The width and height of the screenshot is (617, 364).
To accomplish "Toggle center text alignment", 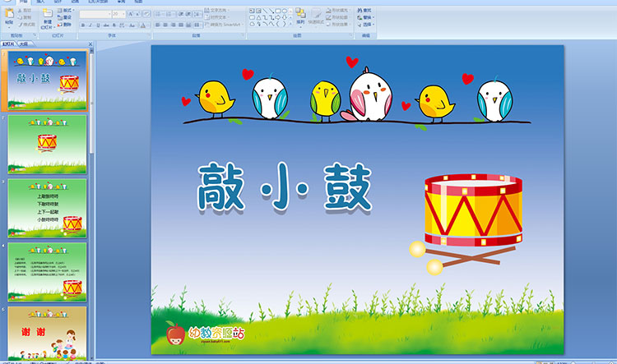I will tap(165, 25).
